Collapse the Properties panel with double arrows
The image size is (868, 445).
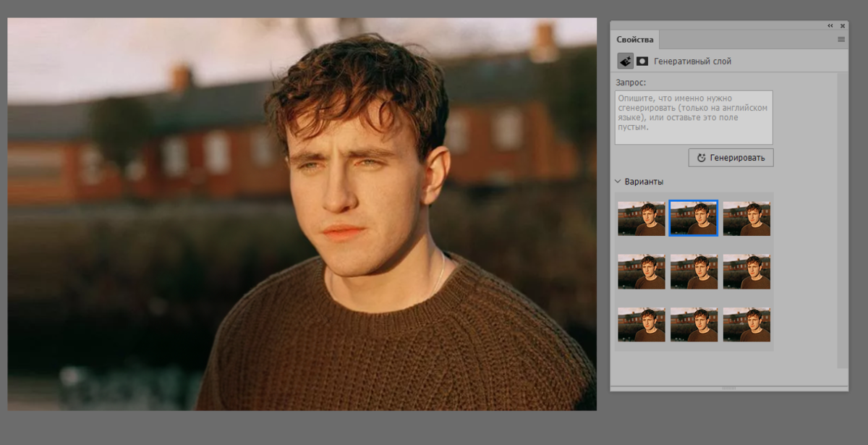coord(830,26)
